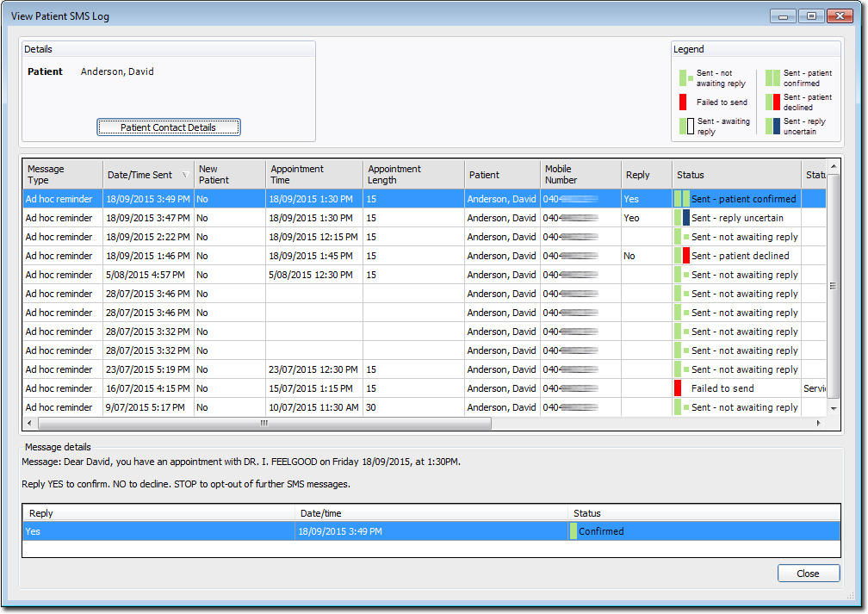The image size is (868, 614).
Task: Click the 'Sent - reply uncertain' legend icon
Action: (x=772, y=127)
